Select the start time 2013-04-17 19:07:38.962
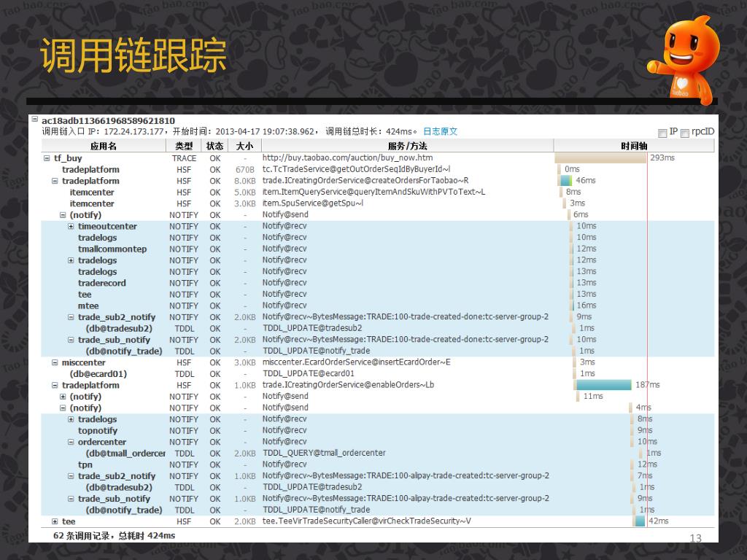This screenshot has height=560, width=747. point(265,131)
